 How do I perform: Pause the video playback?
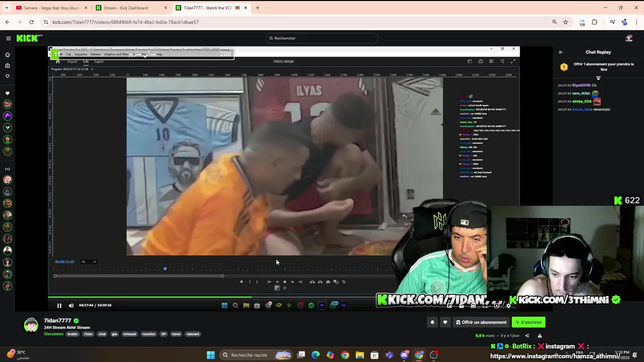59,305
